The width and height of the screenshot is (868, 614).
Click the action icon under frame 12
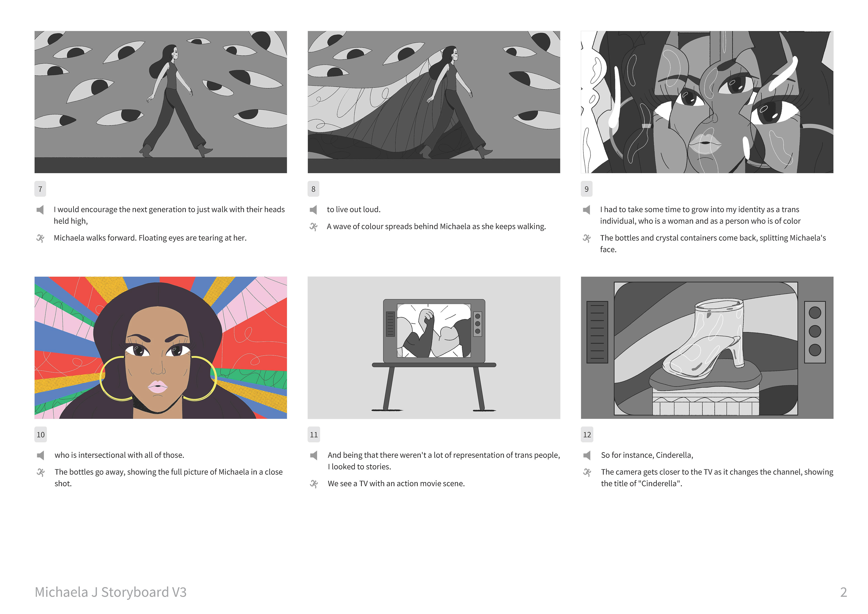[587, 472]
